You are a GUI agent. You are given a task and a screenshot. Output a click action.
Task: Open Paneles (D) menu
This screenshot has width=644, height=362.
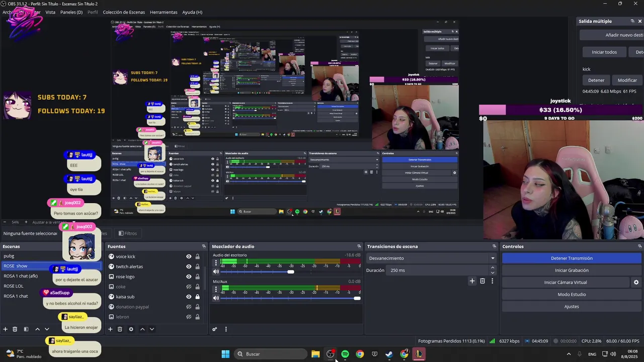[71, 12]
